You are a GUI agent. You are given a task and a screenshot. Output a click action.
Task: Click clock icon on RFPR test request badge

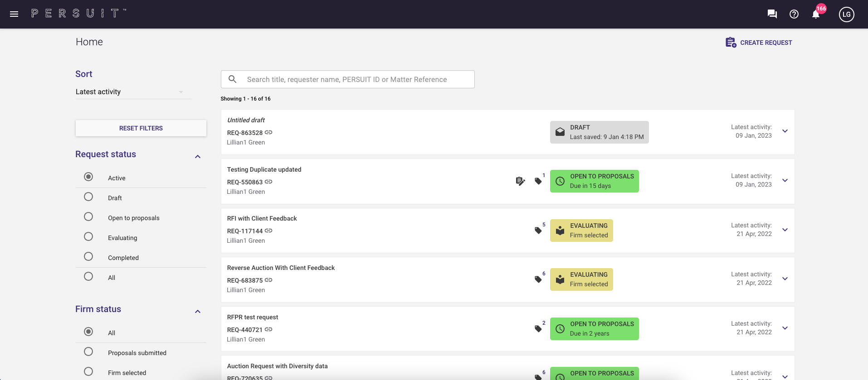point(560,329)
